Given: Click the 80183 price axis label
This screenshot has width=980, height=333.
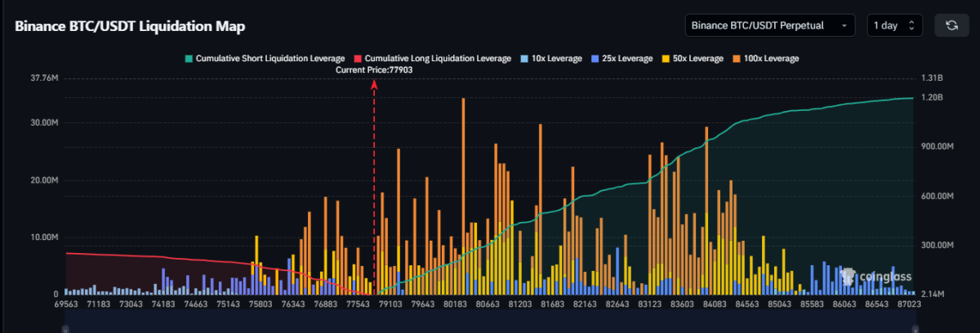Looking at the screenshot, I should 455,304.
